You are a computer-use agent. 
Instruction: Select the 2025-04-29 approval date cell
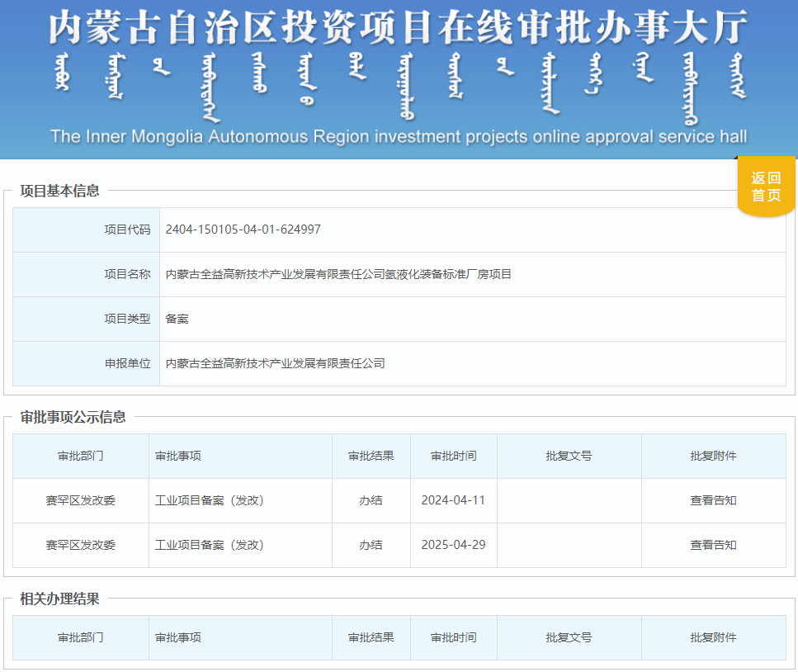pyautogui.click(x=453, y=545)
